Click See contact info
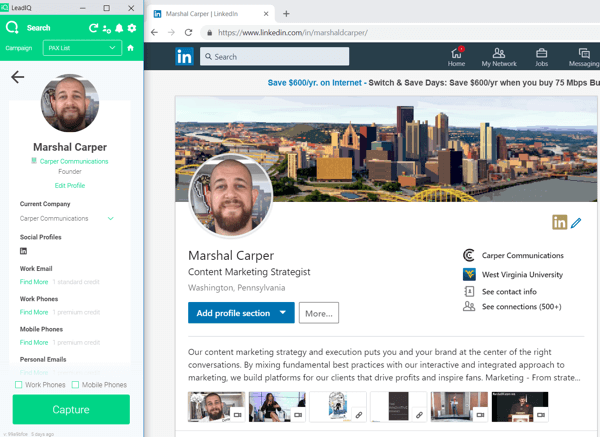Image resolution: width=600 pixels, height=437 pixels. (509, 292)
